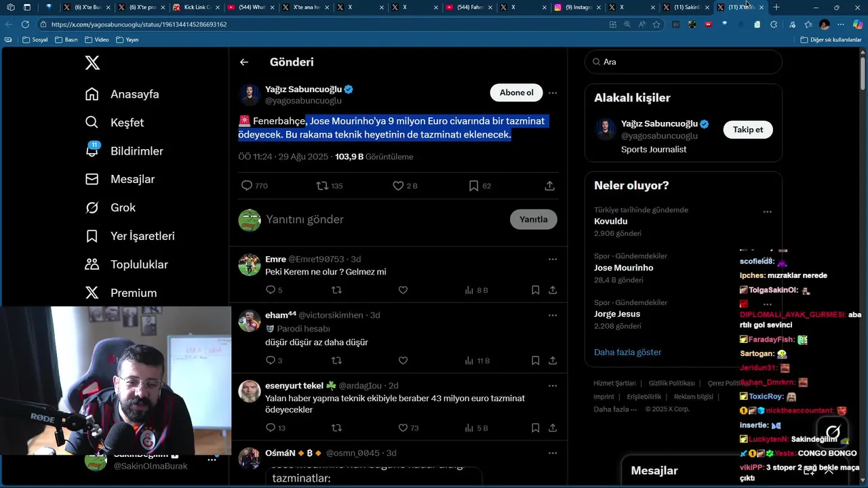Click the reply icon with 770 replies

[x=254, y=186]
